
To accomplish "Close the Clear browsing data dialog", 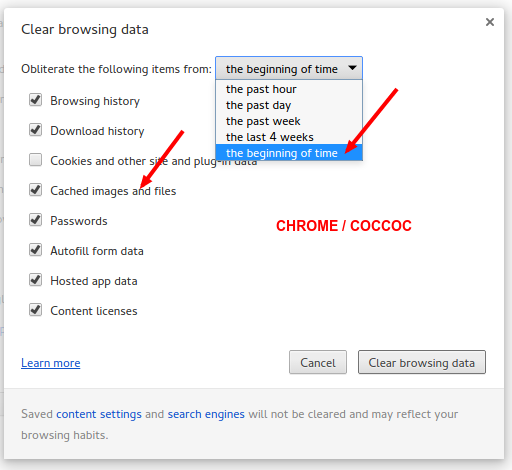I will pyautogui.click(x=489, y=22).
